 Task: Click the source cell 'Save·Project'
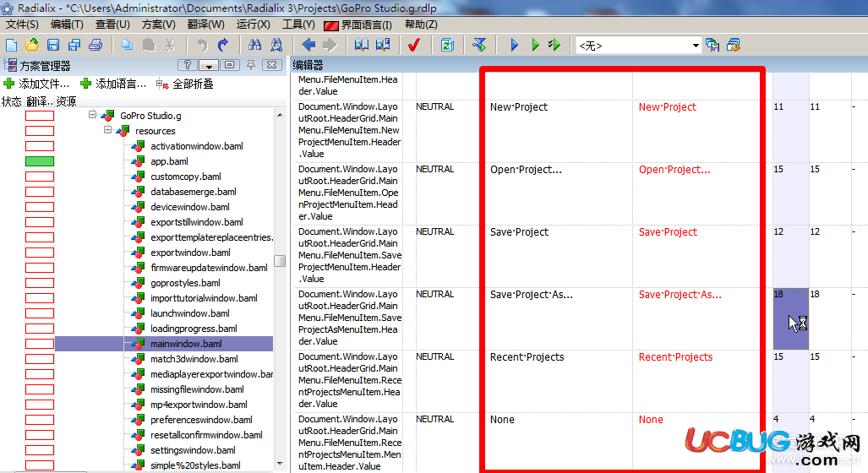(x=519, y=232)
